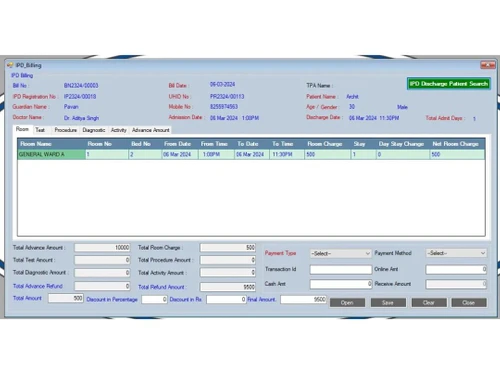Switch to the Room tab
Image resolution: width=500 pixels, height=375 pixels.
(x=22, y=129)
